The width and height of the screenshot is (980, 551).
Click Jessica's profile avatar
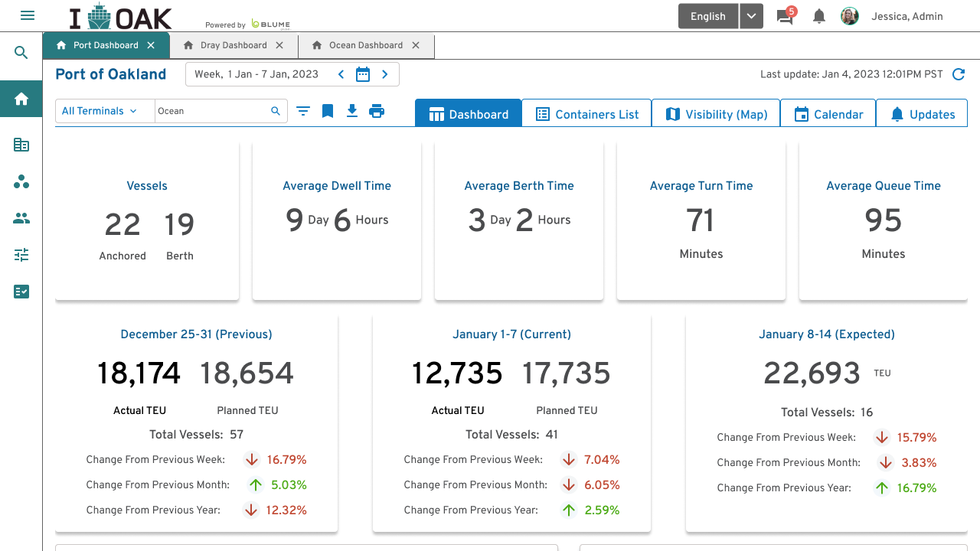[x=850, y=16]
